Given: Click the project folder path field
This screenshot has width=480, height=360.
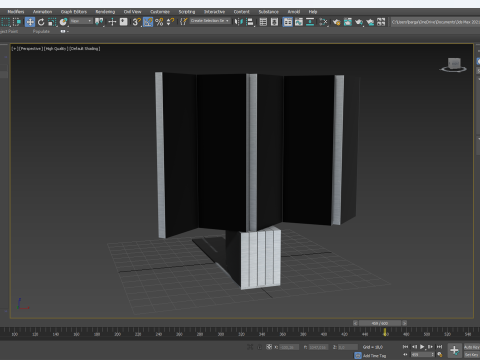Looking at the screenshot, I should 435,22.
